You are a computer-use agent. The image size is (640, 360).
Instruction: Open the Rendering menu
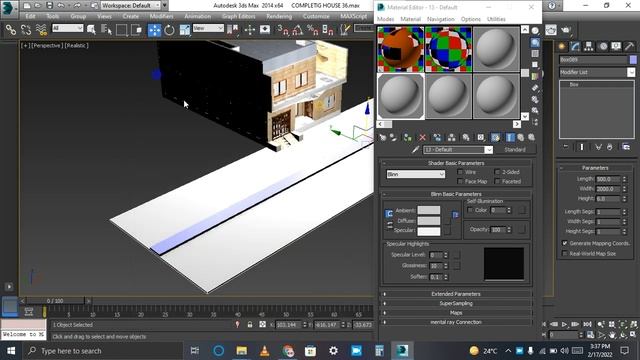(x=279, y=16)
